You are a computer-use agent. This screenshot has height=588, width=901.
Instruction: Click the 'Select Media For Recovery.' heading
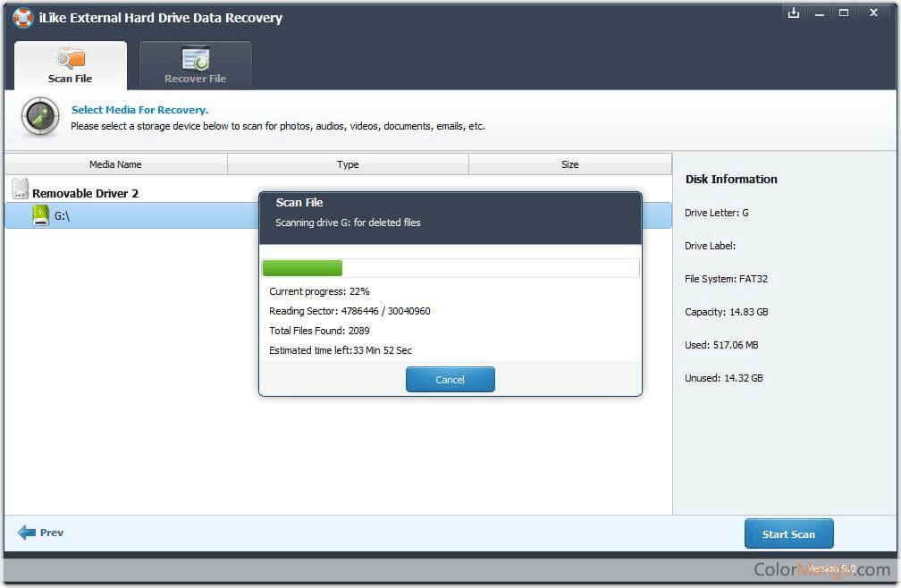tap(139, 110)
